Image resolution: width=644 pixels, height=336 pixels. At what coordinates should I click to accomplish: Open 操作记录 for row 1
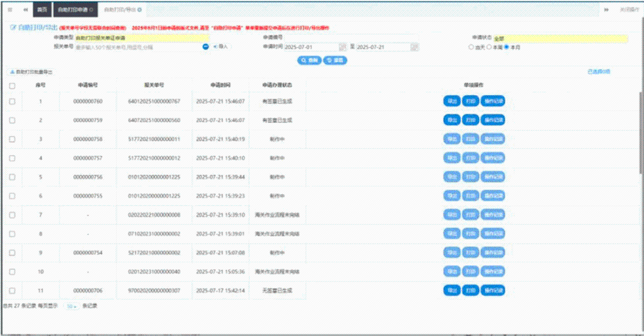[493, 101]
